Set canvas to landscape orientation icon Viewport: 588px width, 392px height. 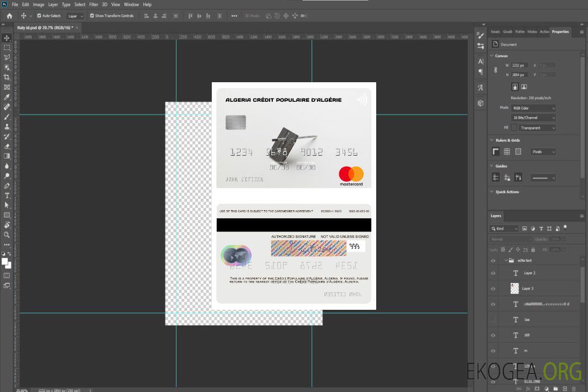pos(524,87)
